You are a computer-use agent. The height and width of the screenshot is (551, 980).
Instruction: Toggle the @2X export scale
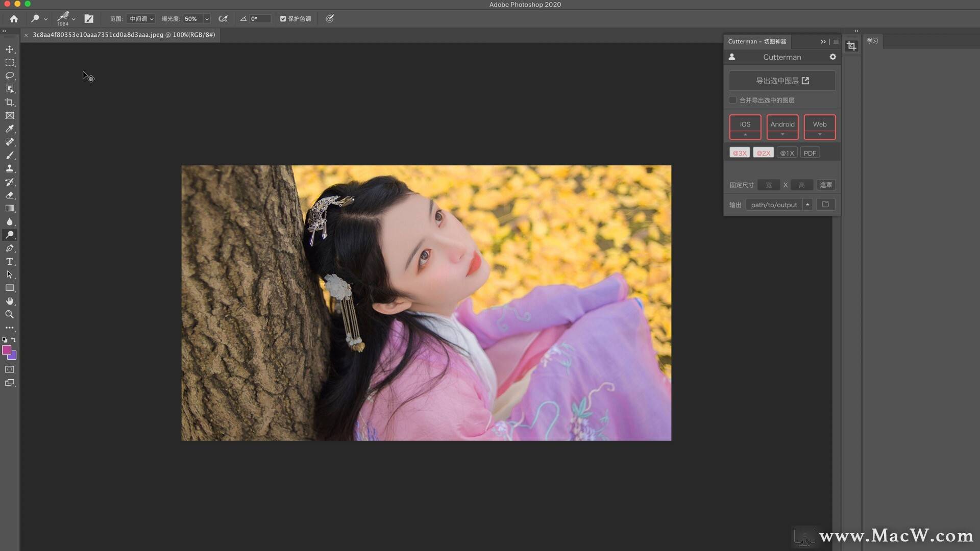763,153
